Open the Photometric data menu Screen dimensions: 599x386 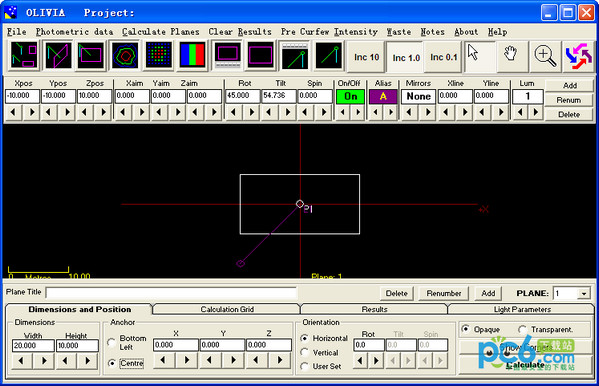74,32
